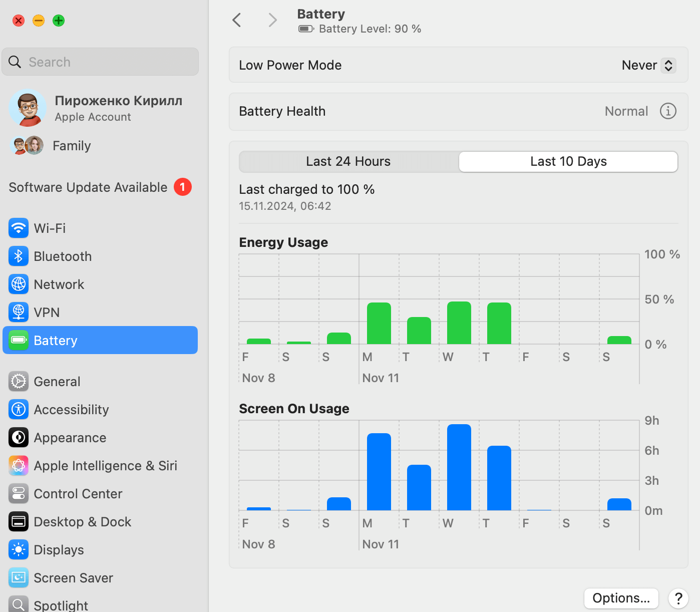
Task: Open VPN settings icon
Action: point(19,313)
